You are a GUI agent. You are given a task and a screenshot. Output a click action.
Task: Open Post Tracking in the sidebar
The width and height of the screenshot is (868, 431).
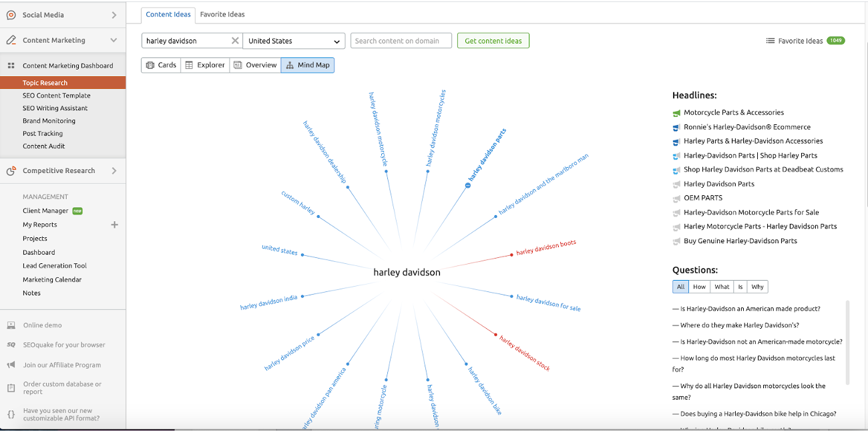tap(43, 134)
